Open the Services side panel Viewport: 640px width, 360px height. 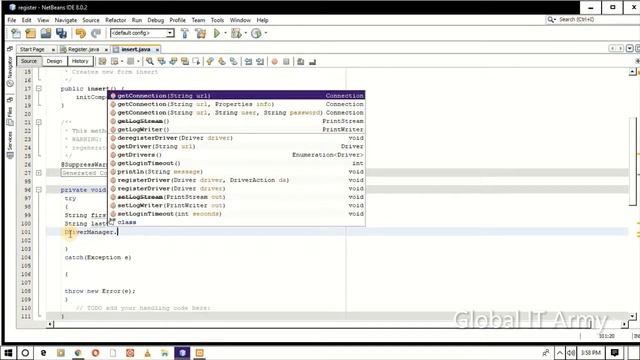[10, 145]
